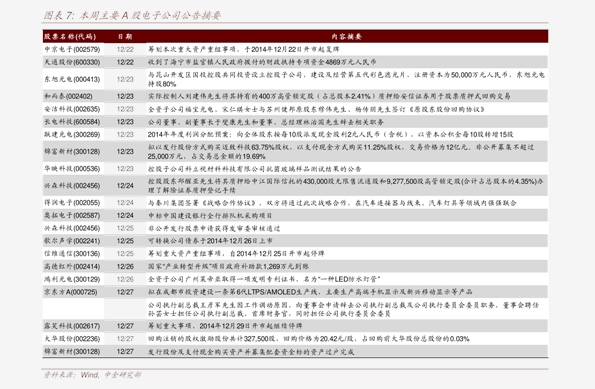The width and height of the screenshot is (595, 389).
Task: Select stock name cell with code 300136
Action: coord(72,254)
